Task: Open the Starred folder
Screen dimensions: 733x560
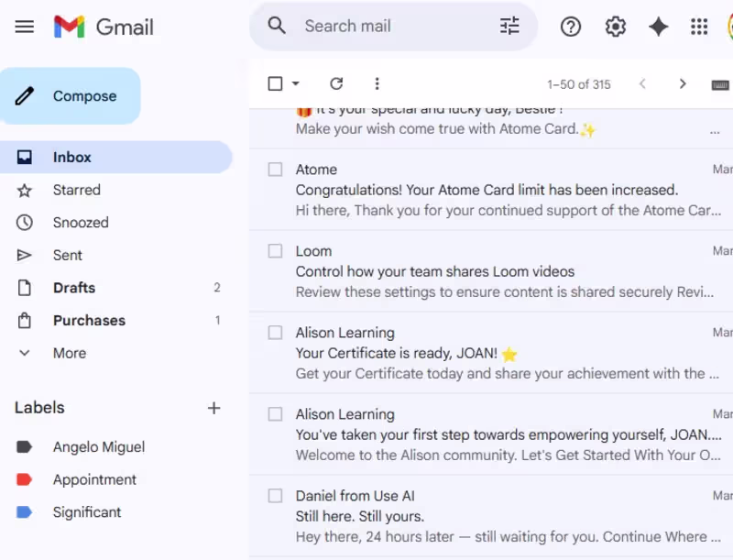Action: 116,191
